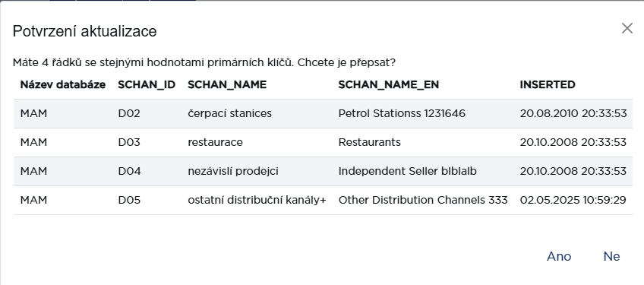Click the SCHAN_ID column header
Image resolution: width=644 pixels, height=285 pixels.
coord(147,84)
